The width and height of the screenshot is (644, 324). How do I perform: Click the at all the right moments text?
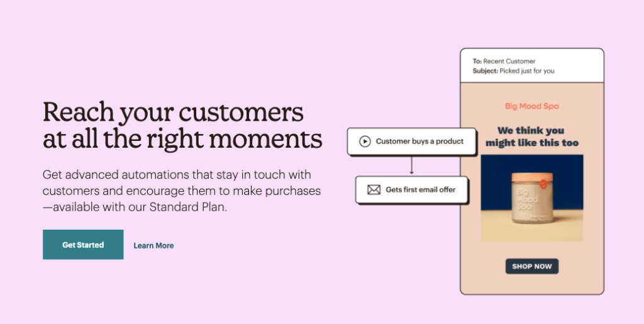[182, 139]
